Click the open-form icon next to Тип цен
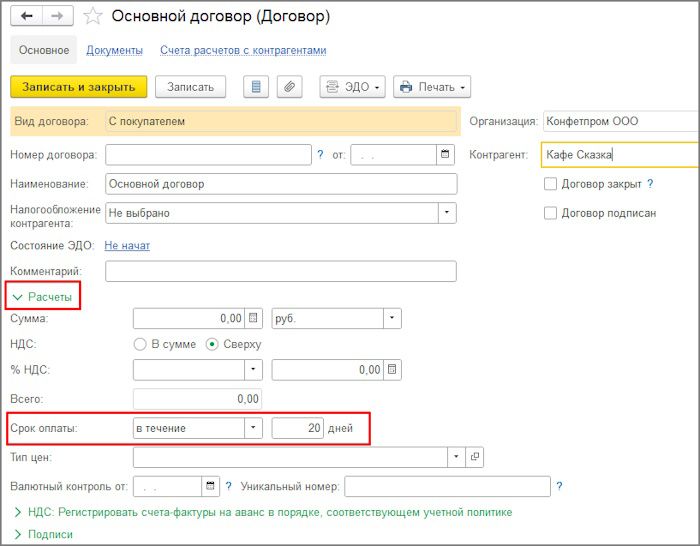Image resolution: width=700 pixels, height=546 pixels. coord(475,457)
